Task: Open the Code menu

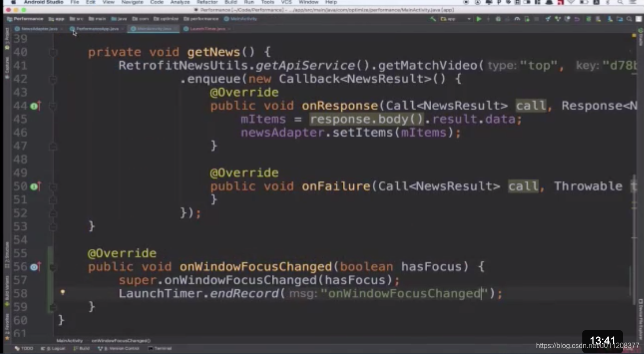Action: (156, 2)
